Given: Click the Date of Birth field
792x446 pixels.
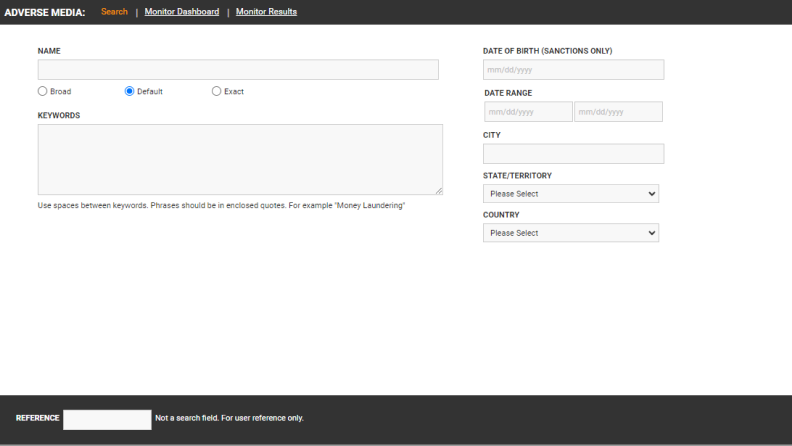Looking at the screenshot, I should point(573,70).
